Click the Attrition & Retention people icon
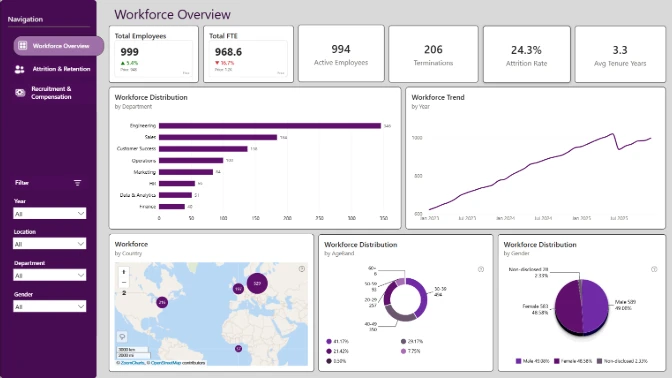672x378 pixels. pyautogui.click(x=19, y=69)
